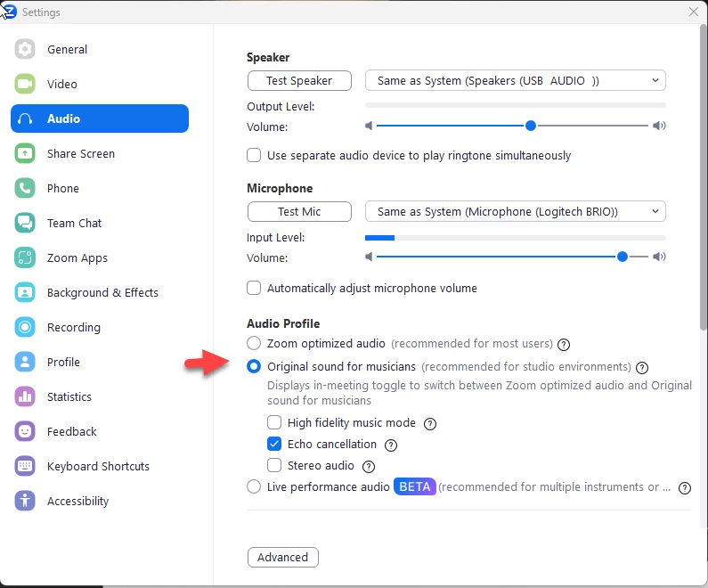Open the Microphone device dropdown
The height and width of the screenshot is (588, 708).
pyautogui.click(x=516, y=211)
